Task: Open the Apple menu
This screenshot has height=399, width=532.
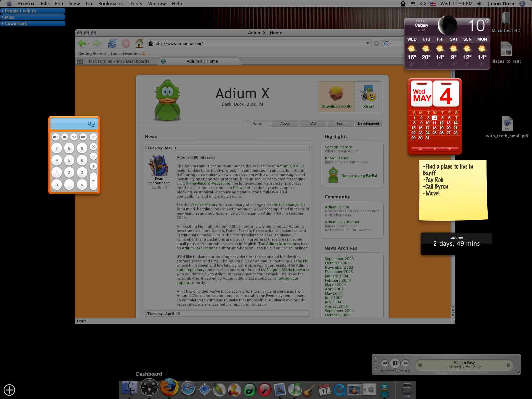Action: coord(9,4)
